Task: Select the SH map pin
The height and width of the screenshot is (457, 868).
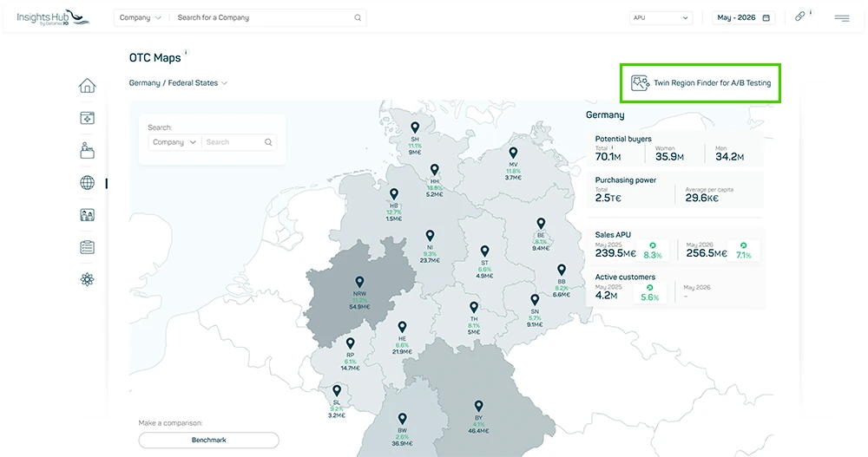Action: click(415, 128)
